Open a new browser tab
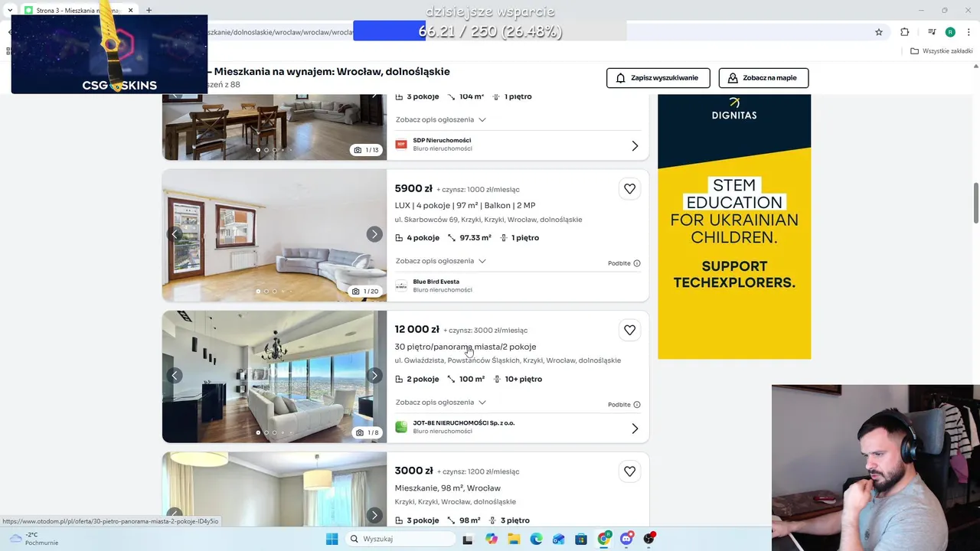 point(149,10)
